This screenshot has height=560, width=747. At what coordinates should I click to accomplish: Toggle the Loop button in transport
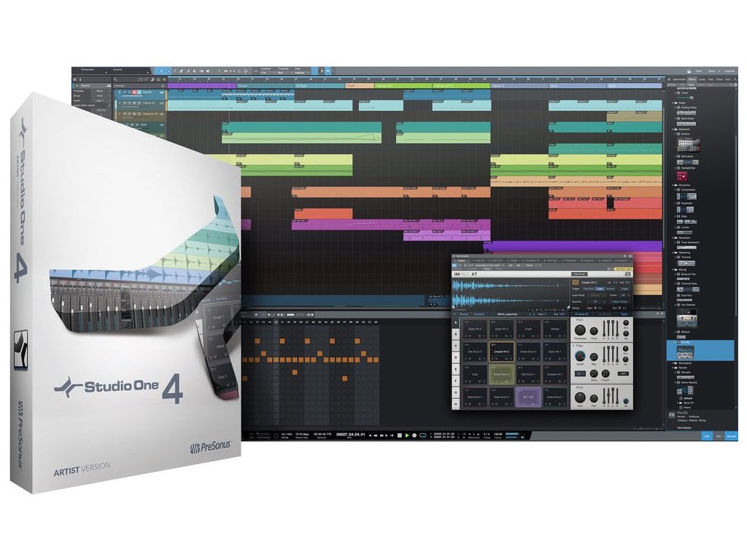[422, 435]
